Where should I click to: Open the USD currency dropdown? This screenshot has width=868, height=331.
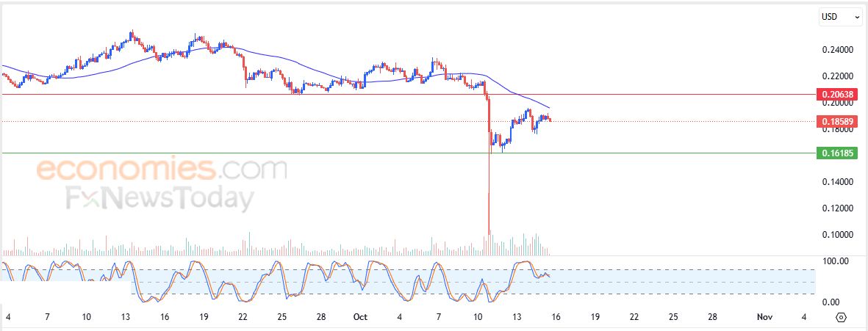(x=840, y=15)
